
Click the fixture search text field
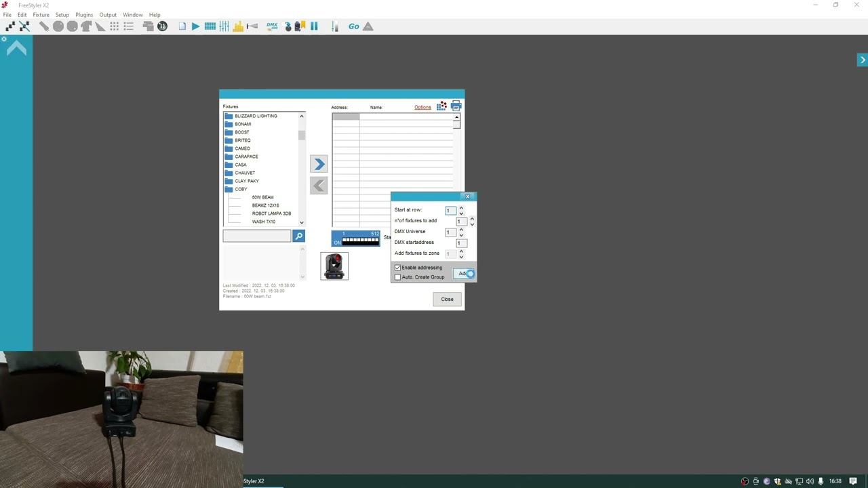(x=256, y=236)
